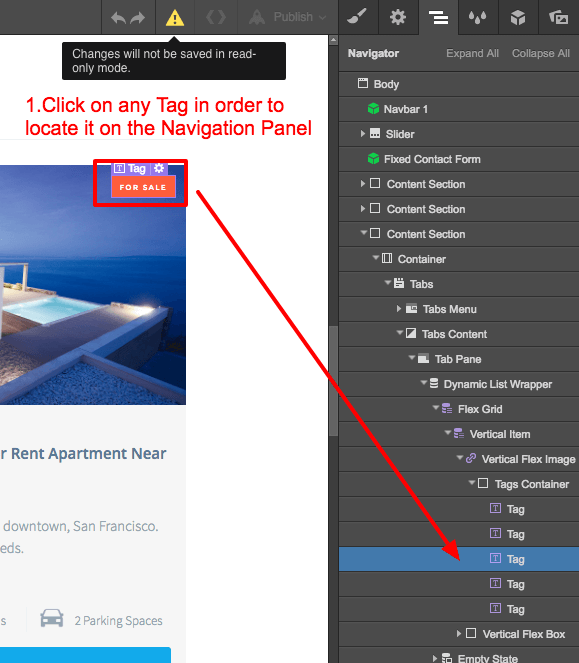Select the fifth Tag in Tags Container
Image resolution: width=579 pixels, height=663 pixels.
pyautogui.click(x=459, y=609)
